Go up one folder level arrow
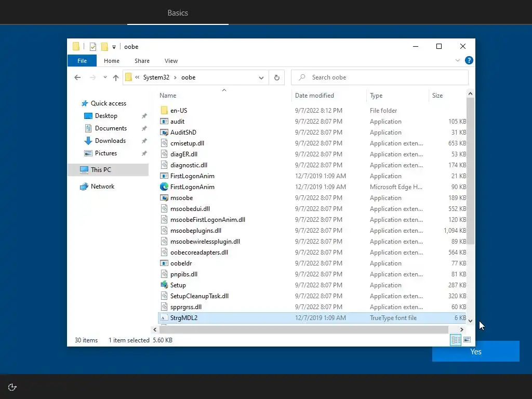The width and height of the screenshot is (532, 399). (x=116, y=78)
